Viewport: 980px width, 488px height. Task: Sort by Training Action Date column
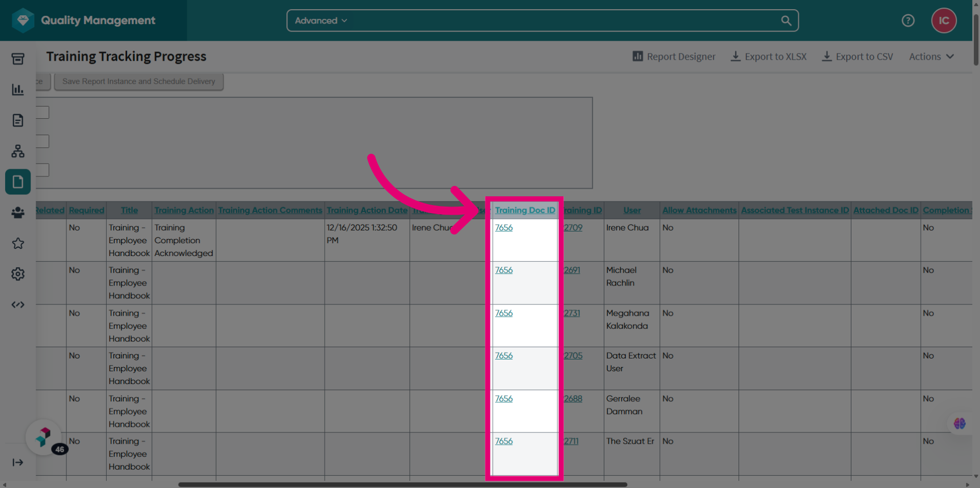(367, 210)
